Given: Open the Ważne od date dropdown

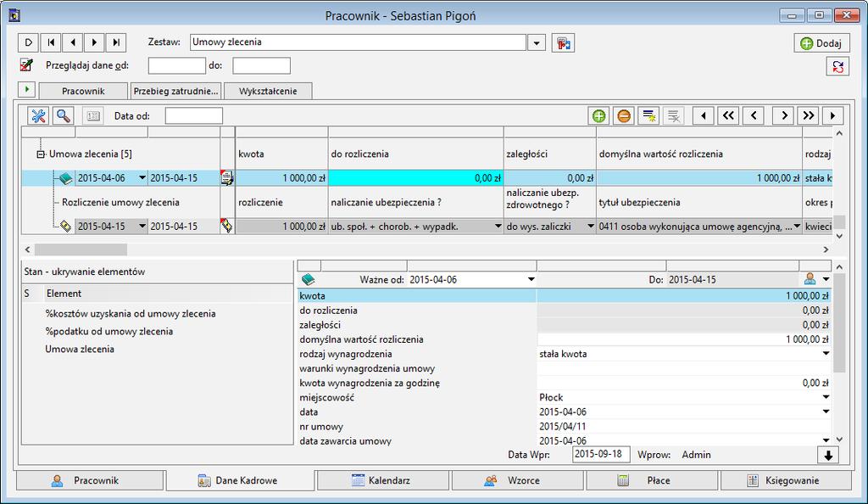Looking at the screenshot, I should (531, 279).
